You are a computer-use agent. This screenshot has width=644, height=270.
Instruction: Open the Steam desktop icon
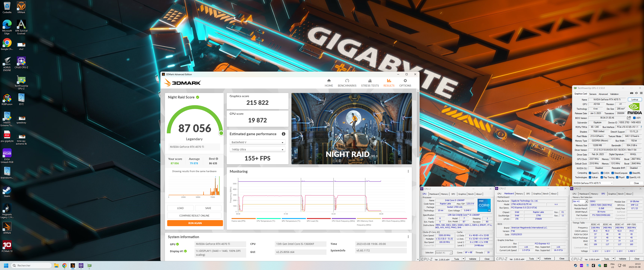click(x=7, y=192)
